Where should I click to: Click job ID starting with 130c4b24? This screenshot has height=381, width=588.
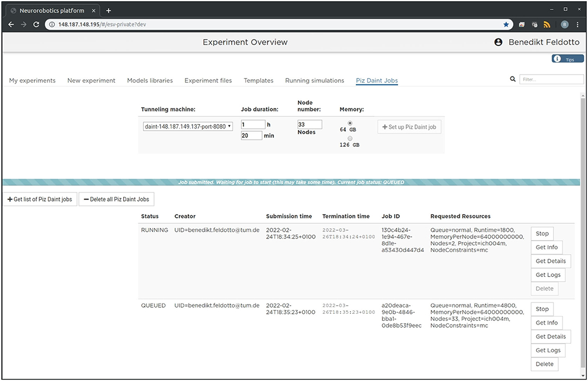click(x=402, y=240)
